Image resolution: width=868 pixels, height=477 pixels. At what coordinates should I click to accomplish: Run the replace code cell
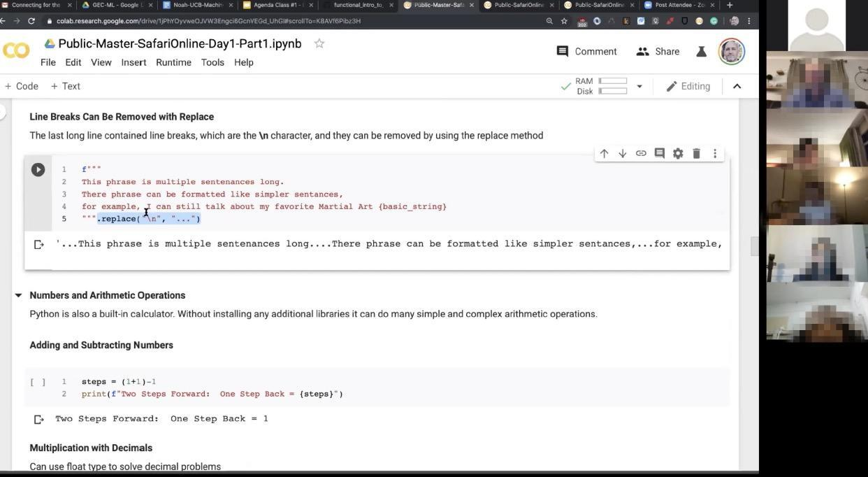pos(38,170)
